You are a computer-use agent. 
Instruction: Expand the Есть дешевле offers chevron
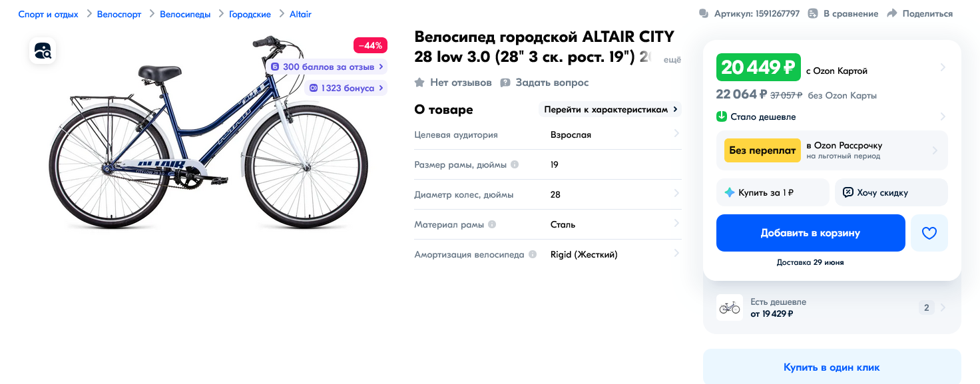click(943, 307)
